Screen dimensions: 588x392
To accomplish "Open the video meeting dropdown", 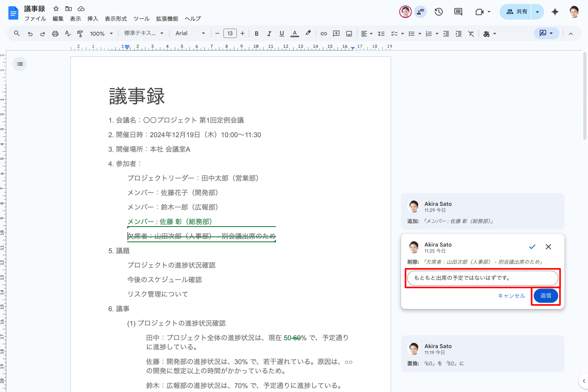I will tap(483, 12).
